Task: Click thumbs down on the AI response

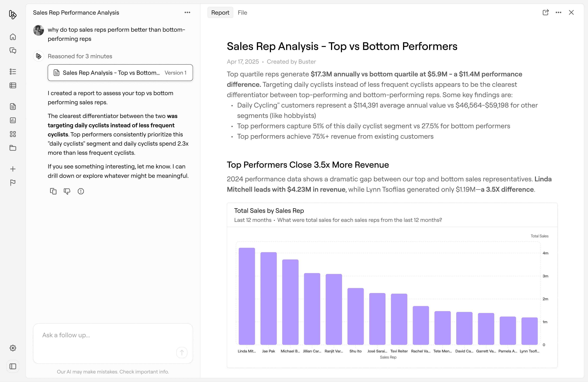Action: point(67,191)
